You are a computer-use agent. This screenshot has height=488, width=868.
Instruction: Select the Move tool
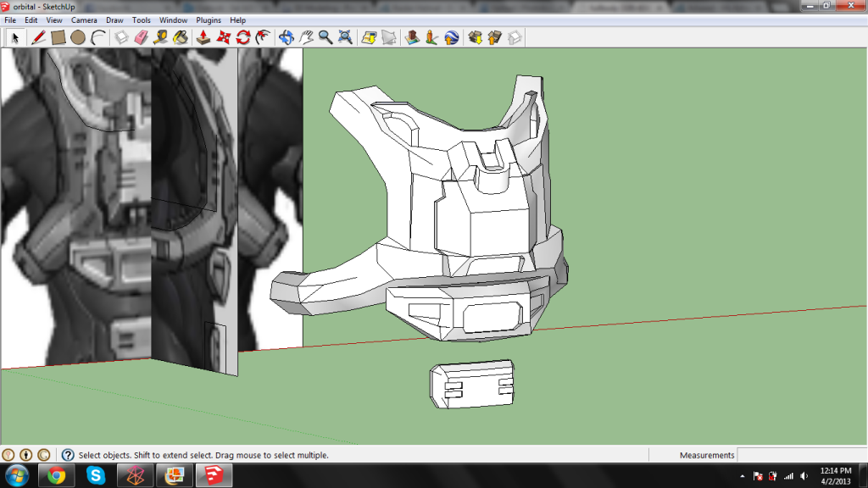224,37
